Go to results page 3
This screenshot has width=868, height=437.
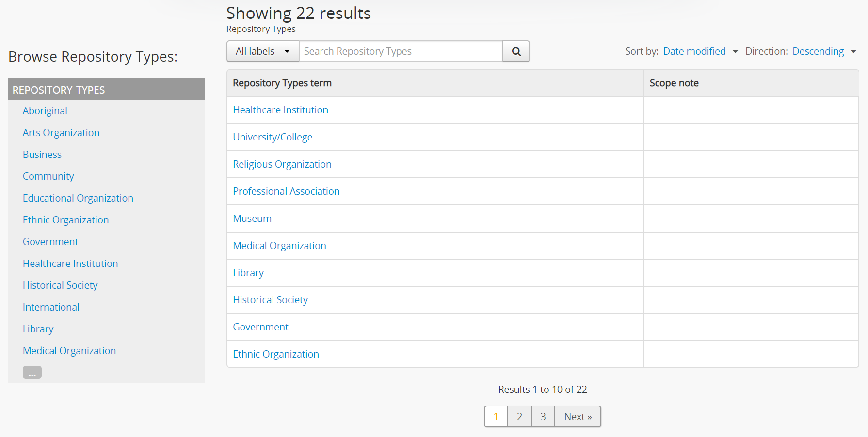click(x=543, y=417)
